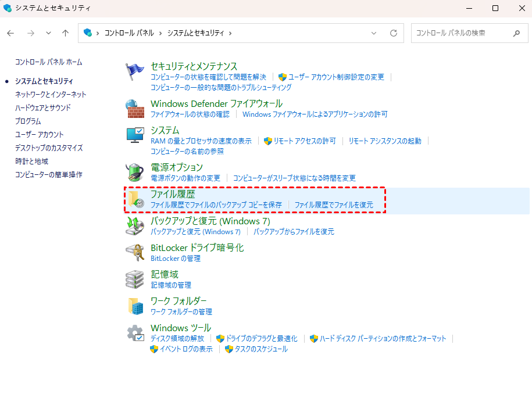532x398 pixels.
Task: Click コンピューターがスリープ状態になる時間を変更 link
Action: coord(295,178)
